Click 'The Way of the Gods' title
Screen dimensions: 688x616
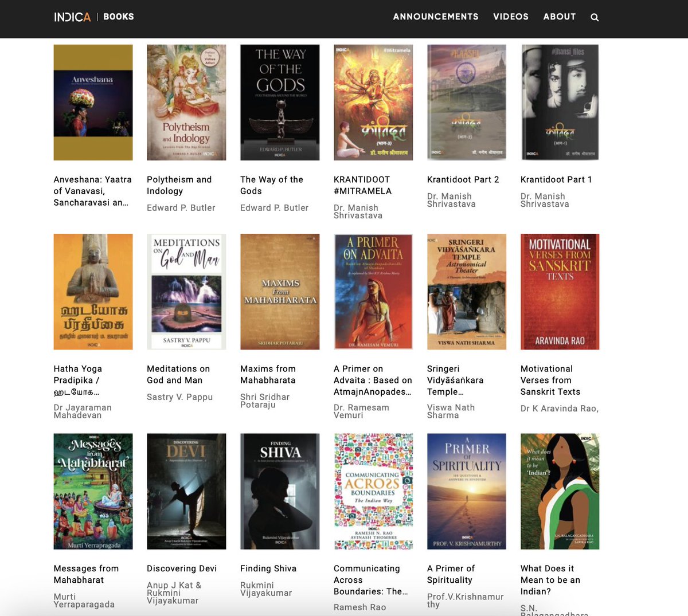[x=272, y=185]
